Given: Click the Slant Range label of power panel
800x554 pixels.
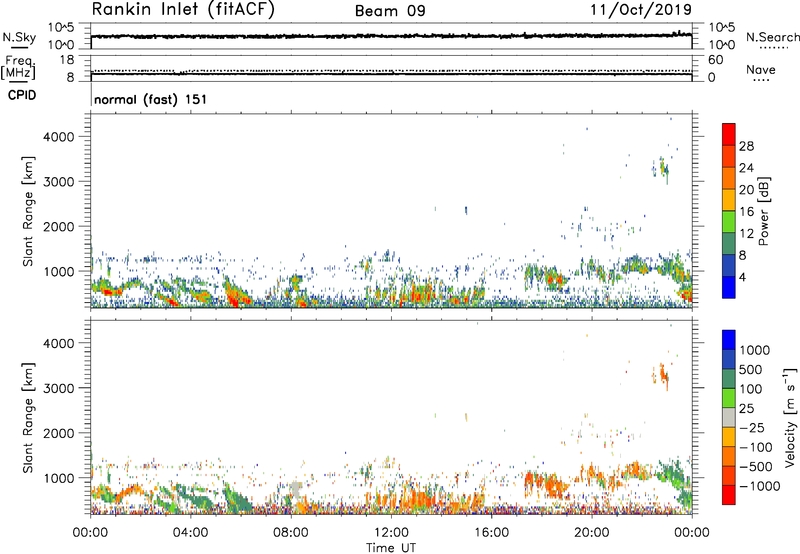Looking at the screenshot, I should tap(28, 211).
